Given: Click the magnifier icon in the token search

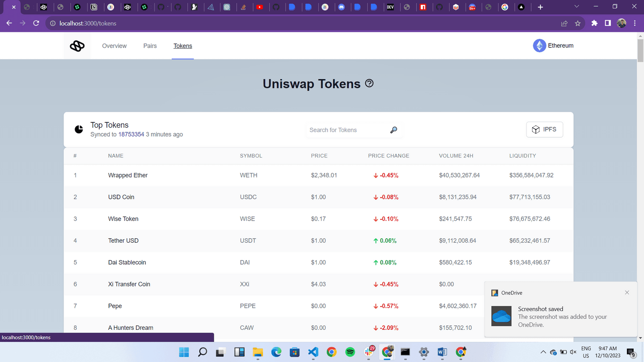Looking at the screenshot, I should click(x=394, y=130).
